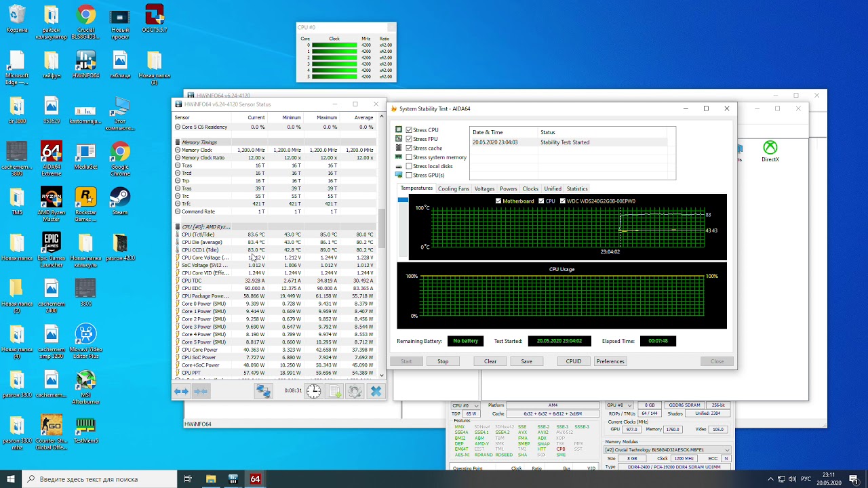
Task: Open File Explorer from taskbar
Action: [211, 479]
